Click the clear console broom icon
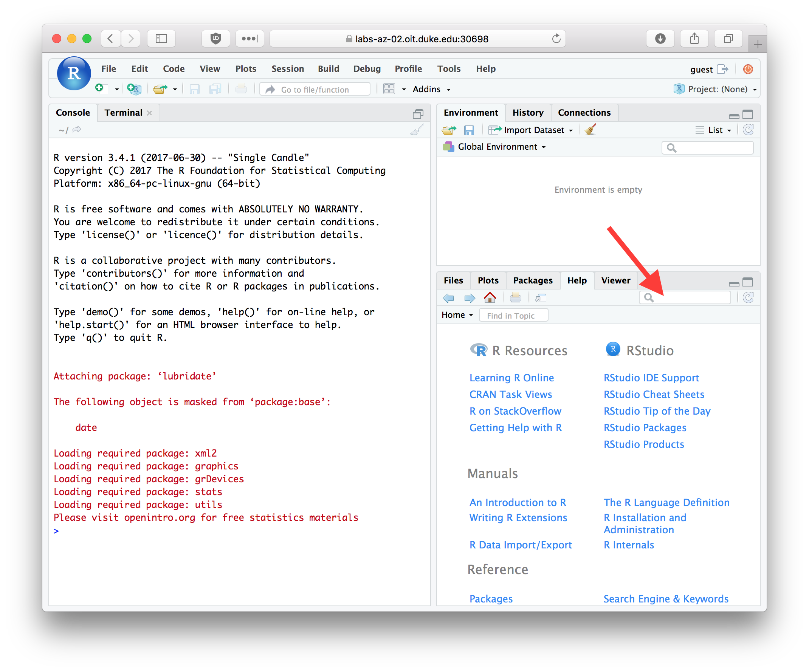Image resolution: width=809 pixels, height=672 pixels. [417, 130]
